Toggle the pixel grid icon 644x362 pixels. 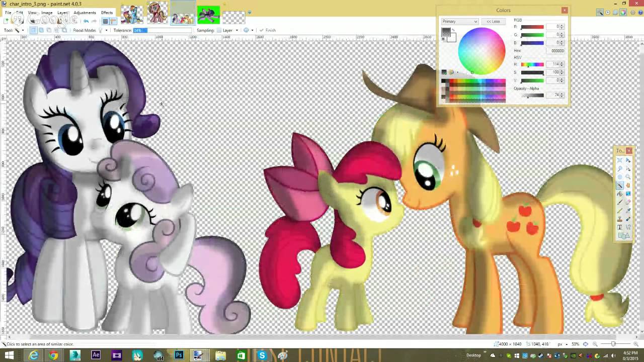click(105, 21)
